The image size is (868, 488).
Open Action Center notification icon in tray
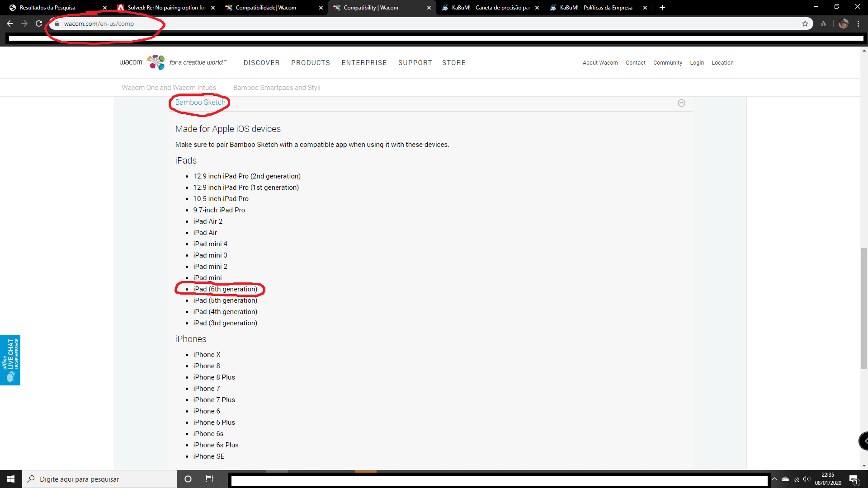click(x=854, y=479)
